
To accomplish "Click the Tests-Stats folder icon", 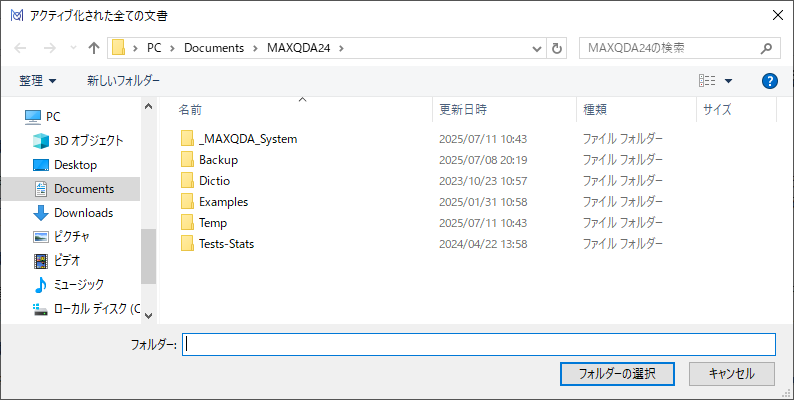I will 187,244.
